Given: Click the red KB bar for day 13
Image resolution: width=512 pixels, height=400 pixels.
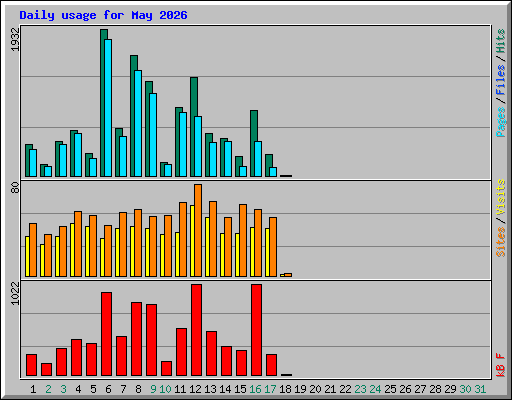Looking at the screenshot, I should [x=212, y=353].
